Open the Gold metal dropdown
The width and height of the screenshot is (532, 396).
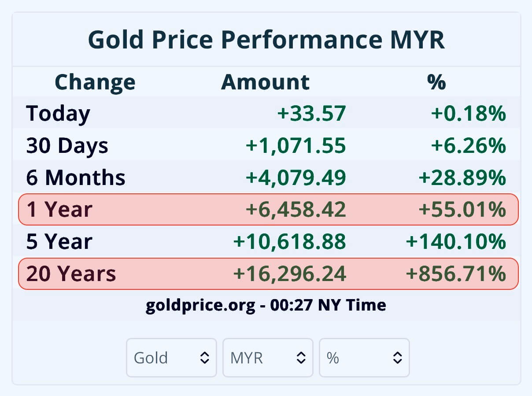[171, 358]
